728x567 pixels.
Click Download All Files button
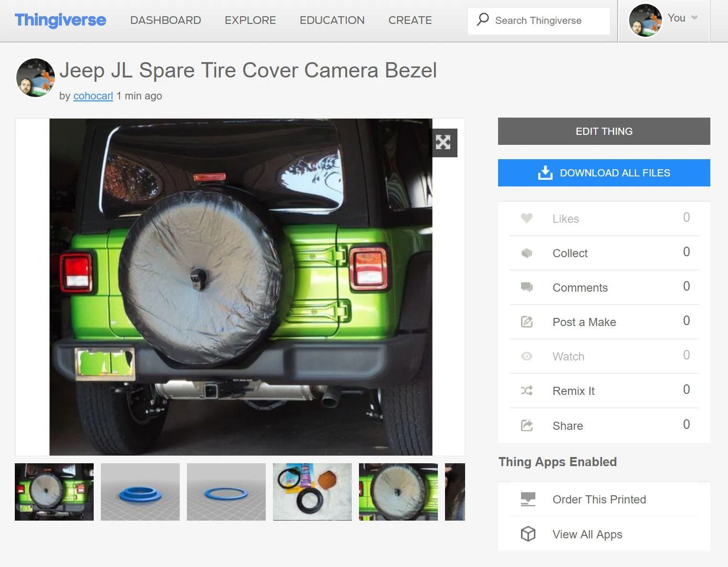coord(604,173)
